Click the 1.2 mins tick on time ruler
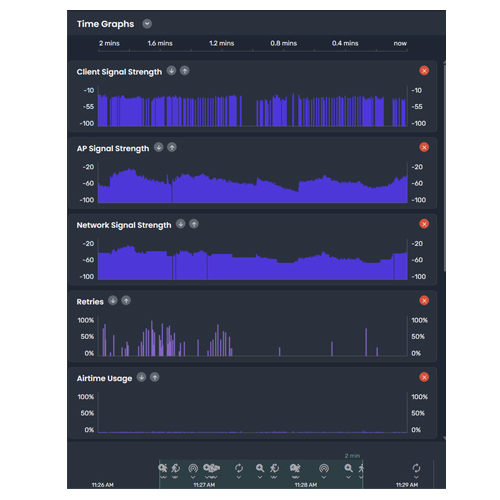This screenshot has height=500, width=500. click(222, 43)
